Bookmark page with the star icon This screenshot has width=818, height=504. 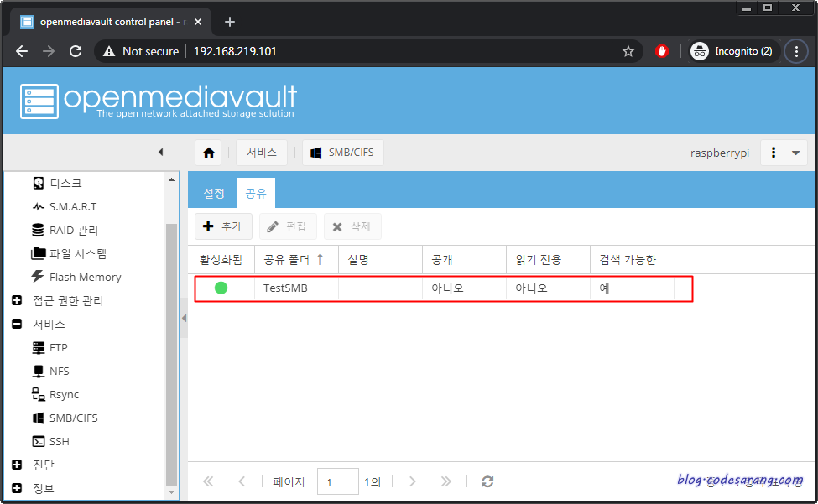click(628, 51)
